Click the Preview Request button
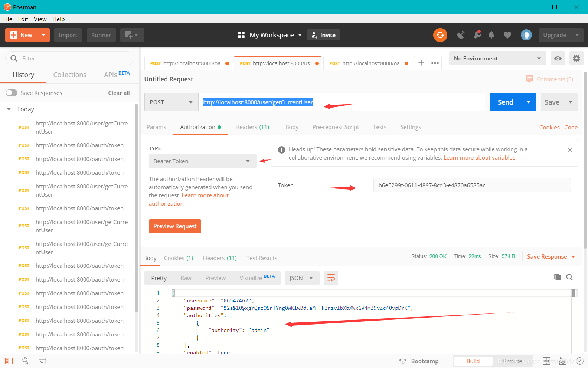This screenshot has width=588, height=368. click(x=175, y=226)
